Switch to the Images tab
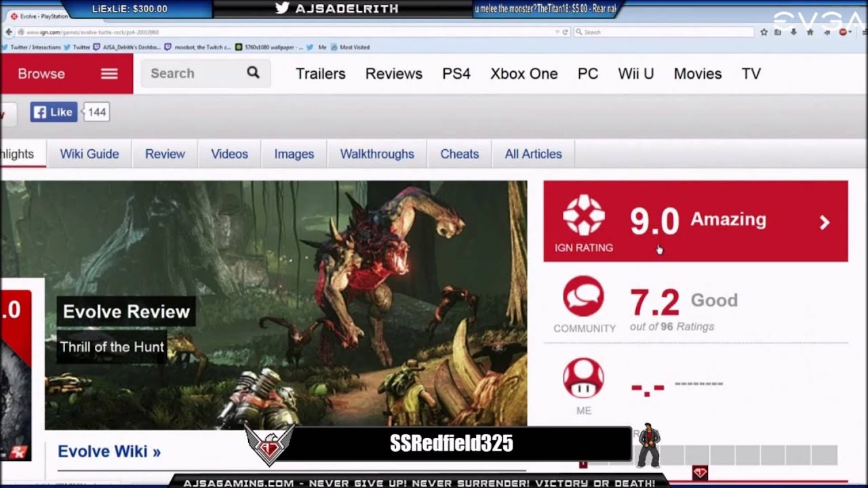 click(294, 154)
